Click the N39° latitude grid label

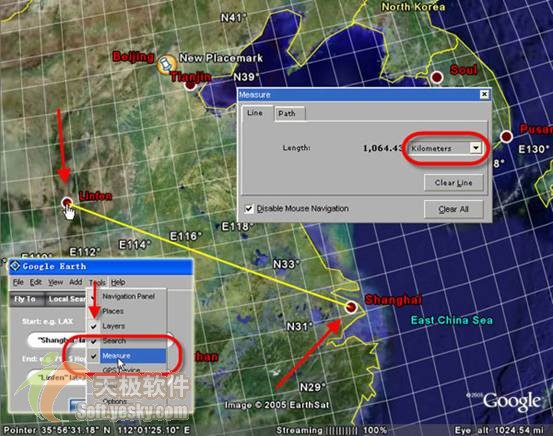click(246, 77)
